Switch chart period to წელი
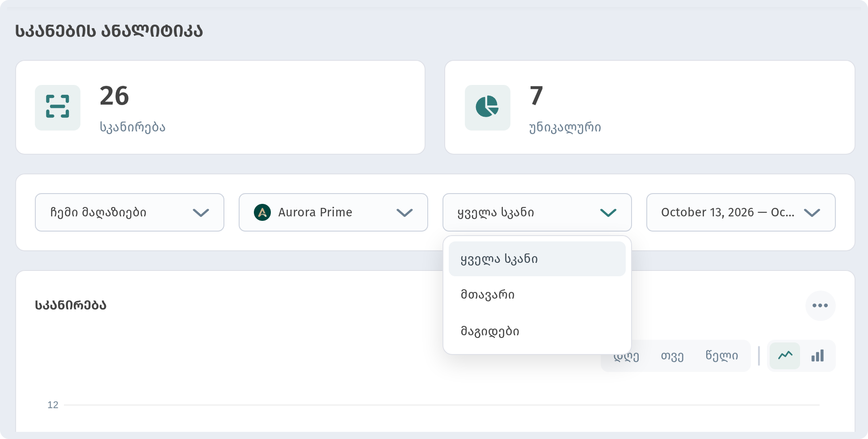Screen dimensions: 868x439 click(x=721, y=356)
